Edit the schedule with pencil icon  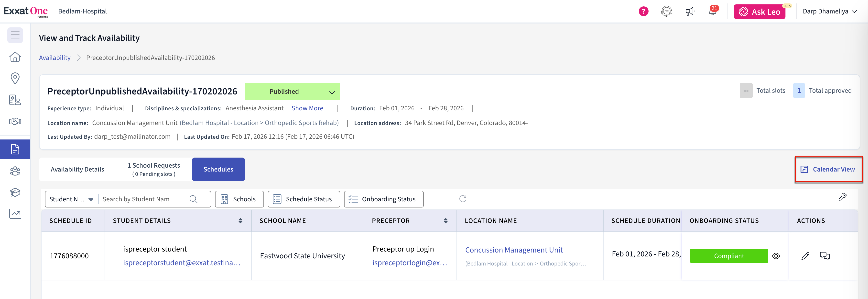[x=805, y=256]
